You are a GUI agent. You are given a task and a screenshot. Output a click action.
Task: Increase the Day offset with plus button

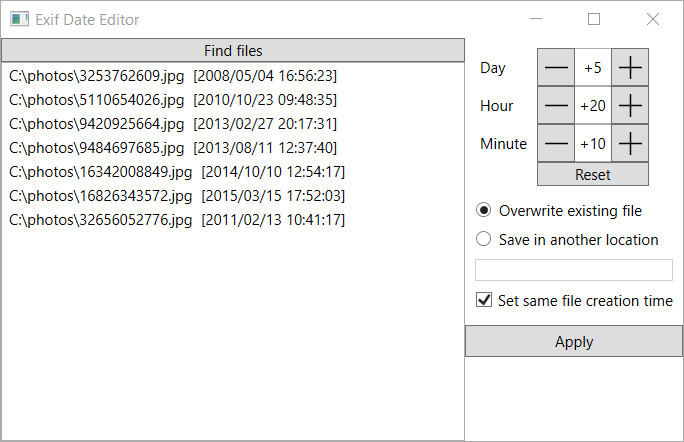630,67
